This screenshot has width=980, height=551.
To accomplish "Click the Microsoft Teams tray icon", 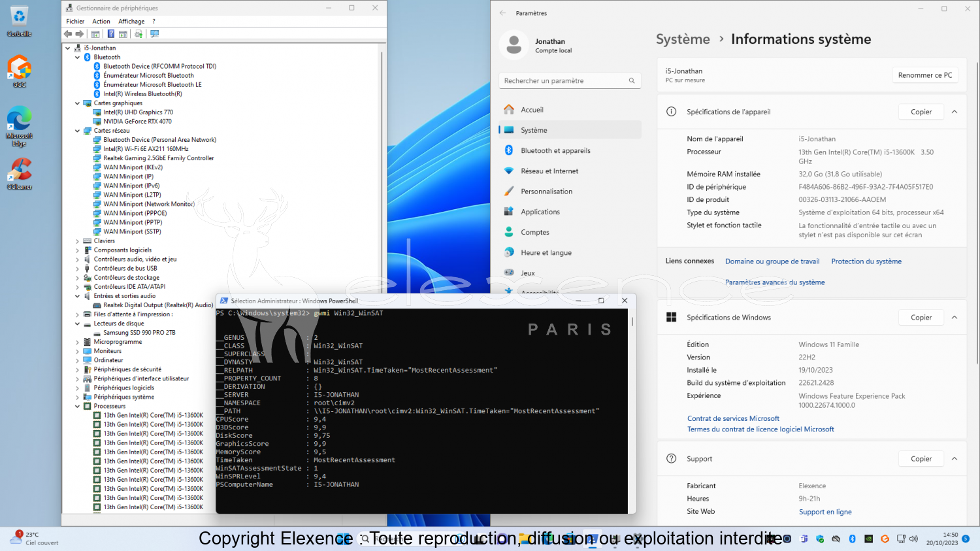I will [x=804, y=539].
